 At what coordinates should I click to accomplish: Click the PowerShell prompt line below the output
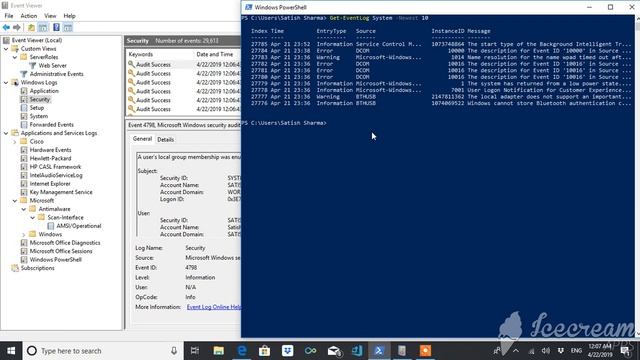point(284,123)
